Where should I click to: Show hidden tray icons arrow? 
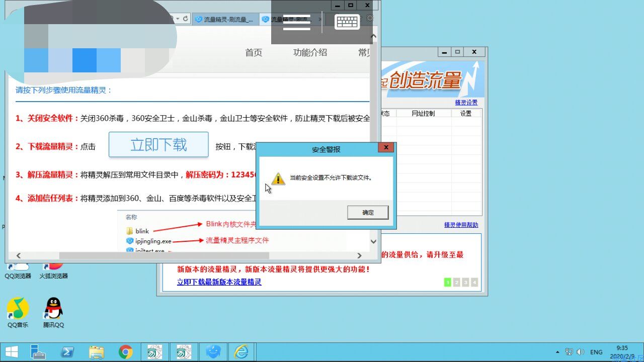[x=557, y=352]
